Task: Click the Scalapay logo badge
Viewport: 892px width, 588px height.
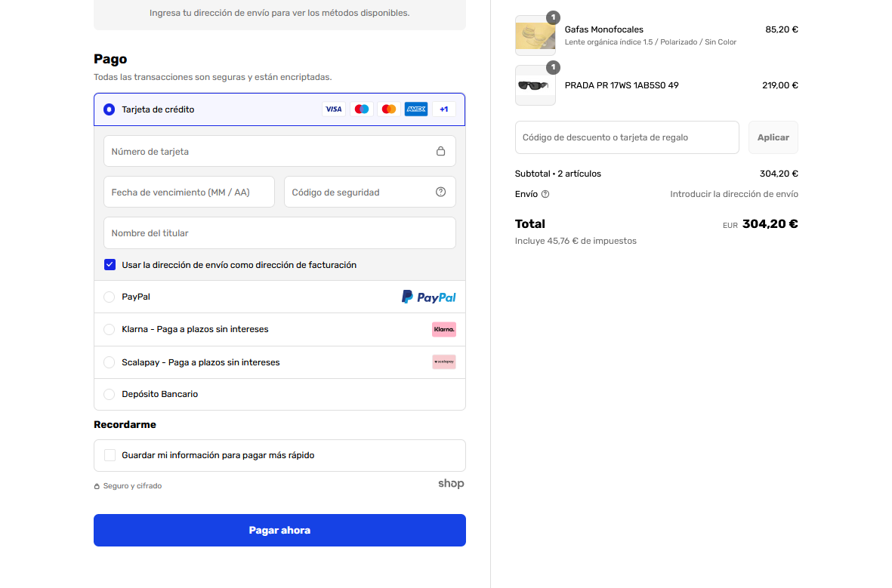Action: pos(443,362)
